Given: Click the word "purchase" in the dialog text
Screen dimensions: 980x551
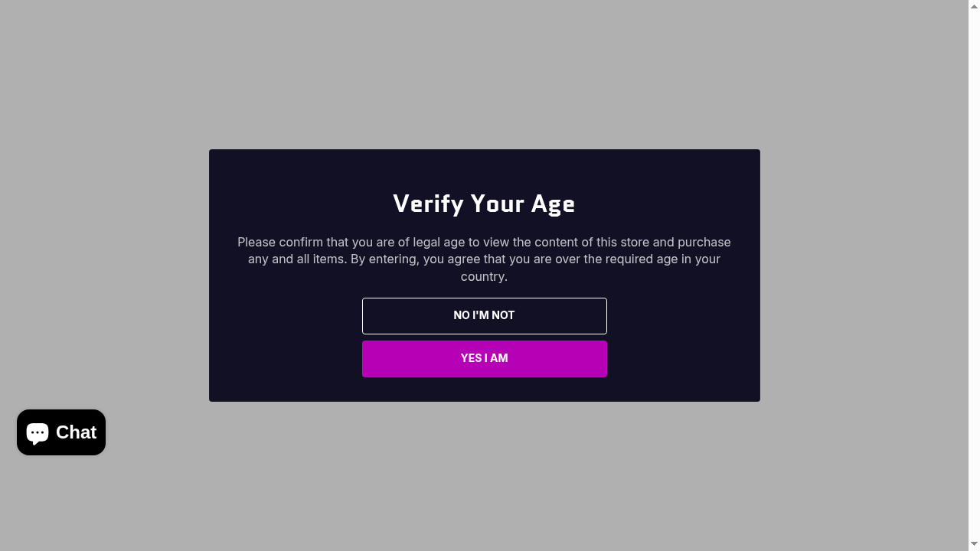Looking at the screenshot, I should pyautogui.click(x=704, y=242).
